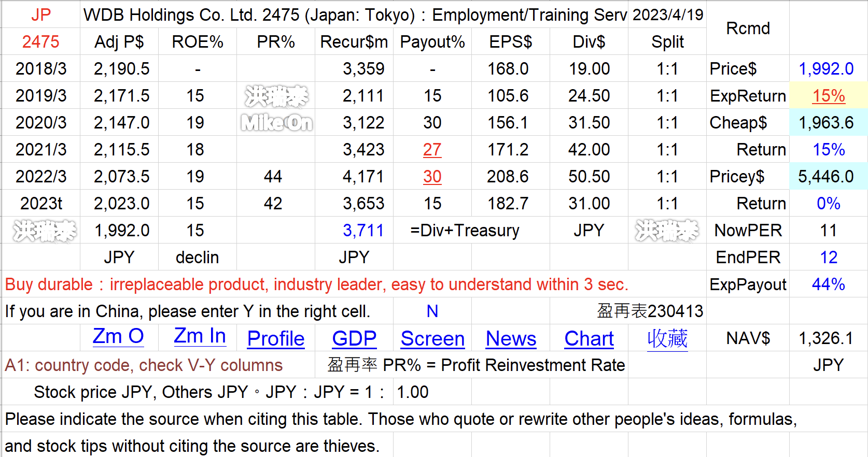The image size is (868, 457).
Task: Select the 2018/3 row label
Action: tap(41, 69)
